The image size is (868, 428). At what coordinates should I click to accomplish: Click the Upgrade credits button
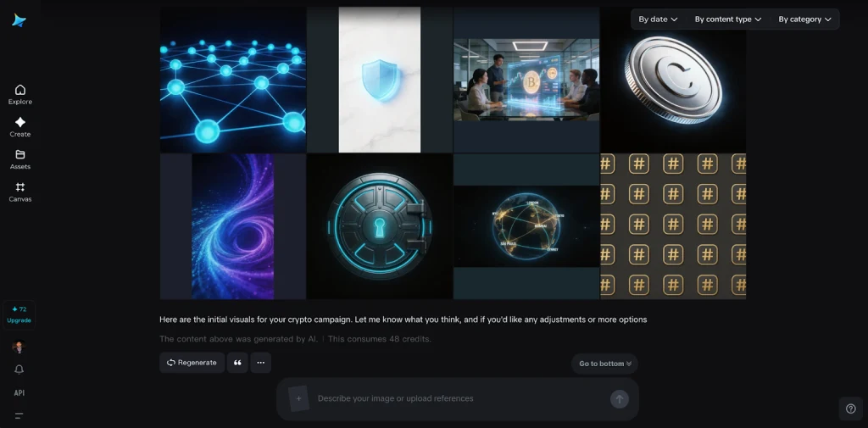coord(19,315)
